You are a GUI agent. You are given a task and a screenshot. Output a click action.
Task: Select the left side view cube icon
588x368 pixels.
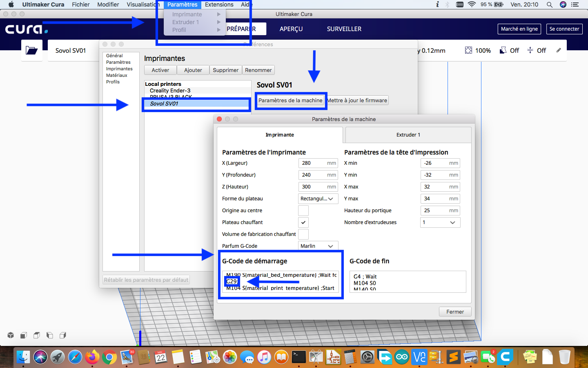50,335
